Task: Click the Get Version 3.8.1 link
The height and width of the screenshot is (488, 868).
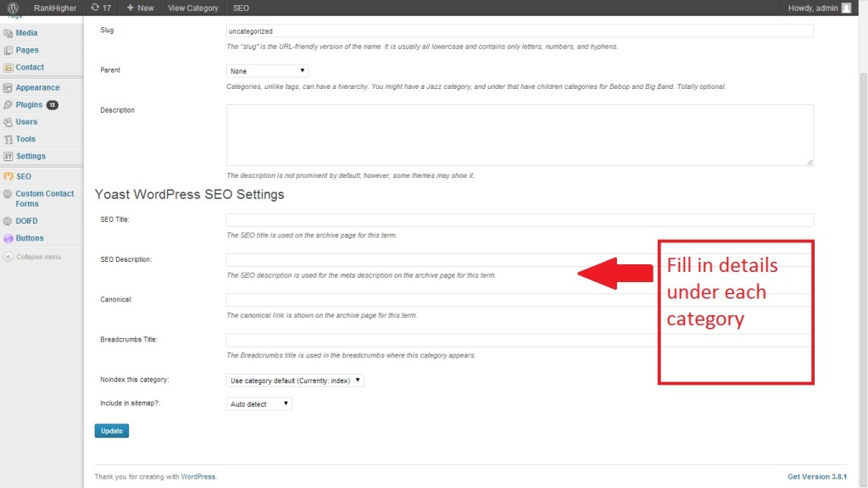Action: pos(817,476)
